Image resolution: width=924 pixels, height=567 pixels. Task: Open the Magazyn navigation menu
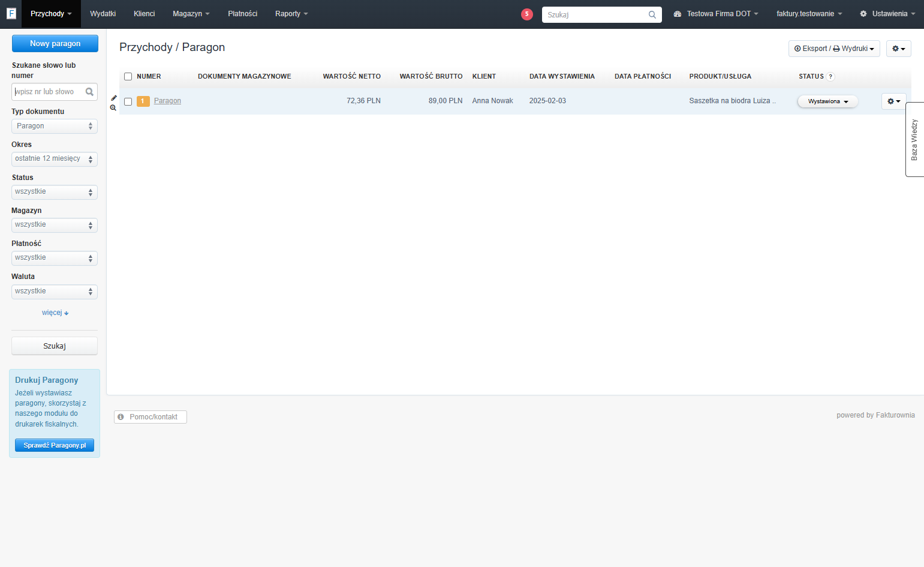pos(191,14)
